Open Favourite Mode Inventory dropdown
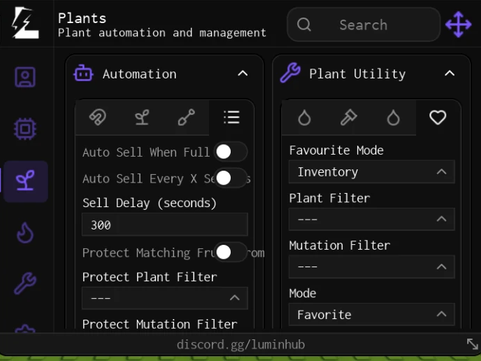 point(372,172)
